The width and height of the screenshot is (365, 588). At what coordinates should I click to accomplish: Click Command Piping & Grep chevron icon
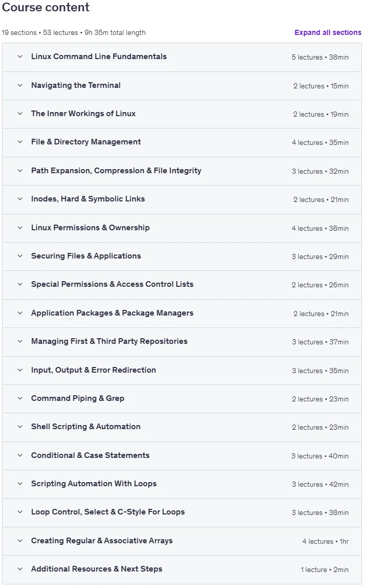(x=20, y=398)
